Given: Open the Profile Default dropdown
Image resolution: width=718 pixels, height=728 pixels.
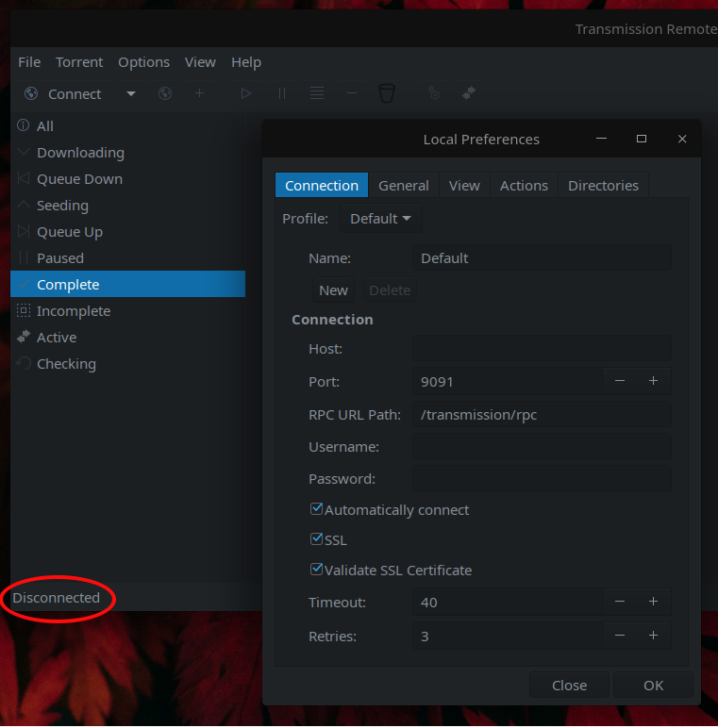Looking at the screenshot, I should [381, 218].
